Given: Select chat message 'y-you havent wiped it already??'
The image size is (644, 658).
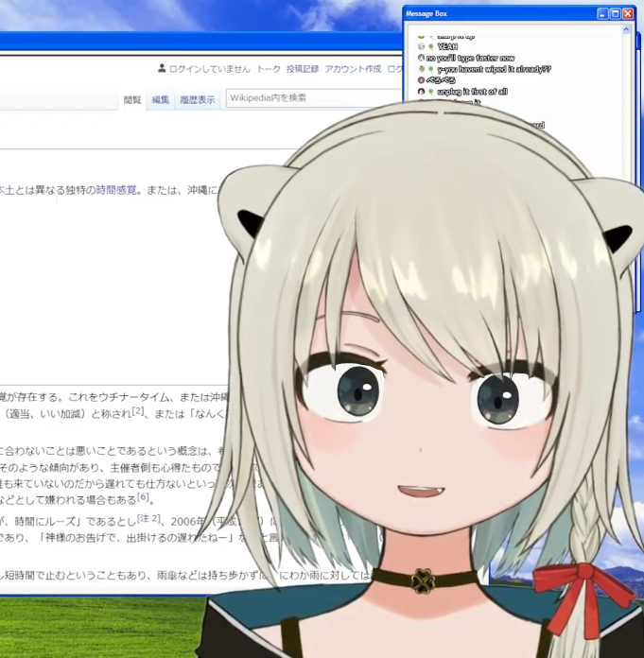Looking at the screenshot, I should [x=495, y=69].
